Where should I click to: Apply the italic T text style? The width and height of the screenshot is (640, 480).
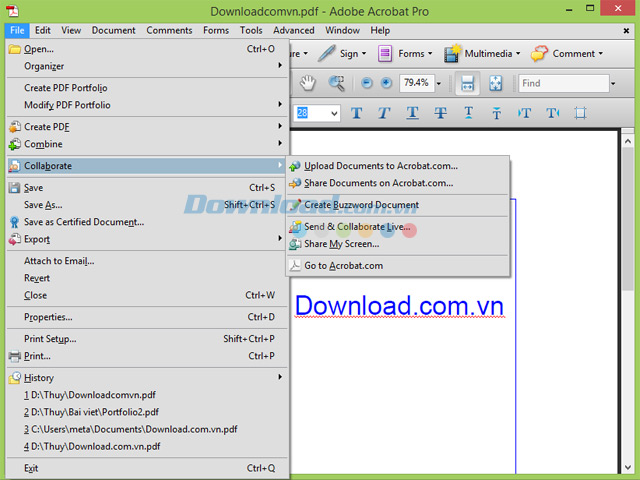pyautogui.click(x=384, y=113)
